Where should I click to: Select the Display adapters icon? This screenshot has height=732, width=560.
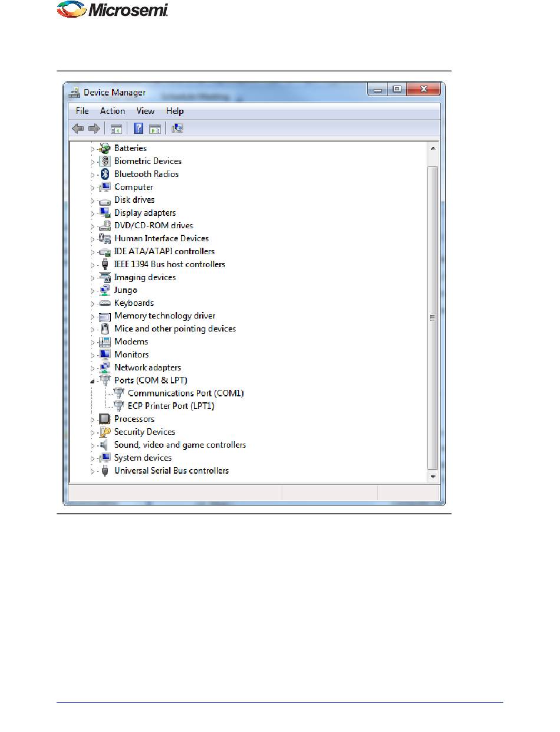[x=105, y=213]
